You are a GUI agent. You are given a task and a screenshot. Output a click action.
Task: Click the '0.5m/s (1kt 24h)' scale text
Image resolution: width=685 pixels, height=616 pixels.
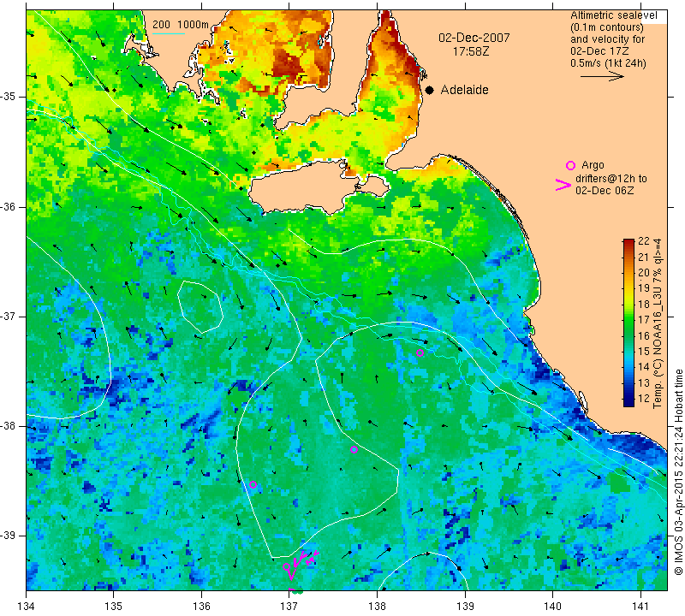(608, 62)
